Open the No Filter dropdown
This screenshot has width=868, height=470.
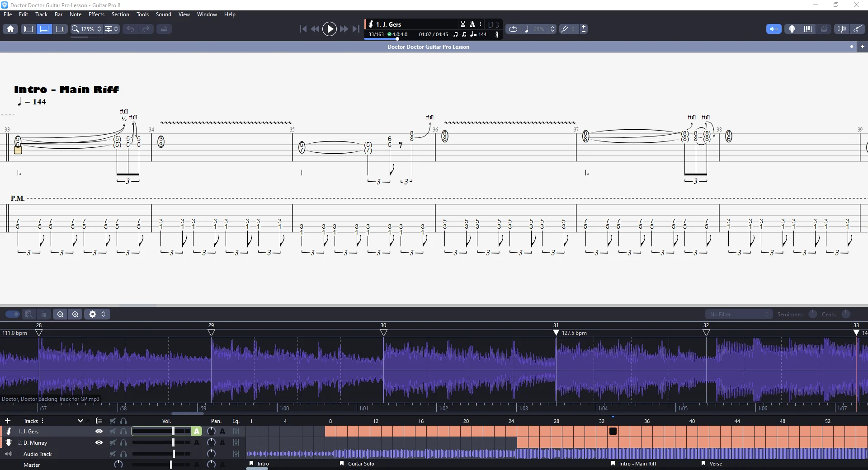(739, 314)
